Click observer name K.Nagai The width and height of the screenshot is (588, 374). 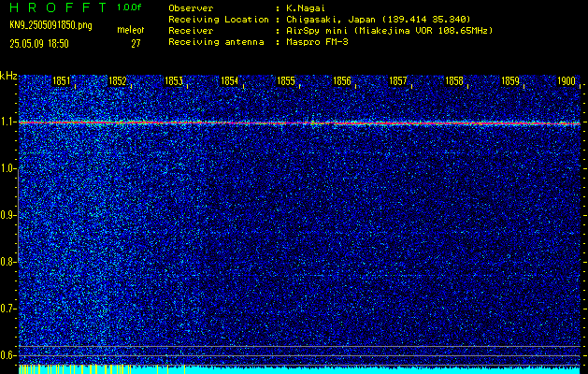click(306, 8)
